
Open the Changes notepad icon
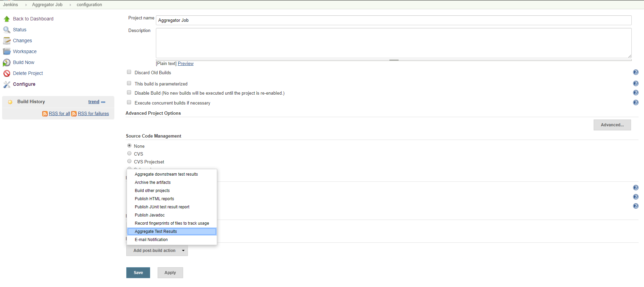click(x=7, y=41)
